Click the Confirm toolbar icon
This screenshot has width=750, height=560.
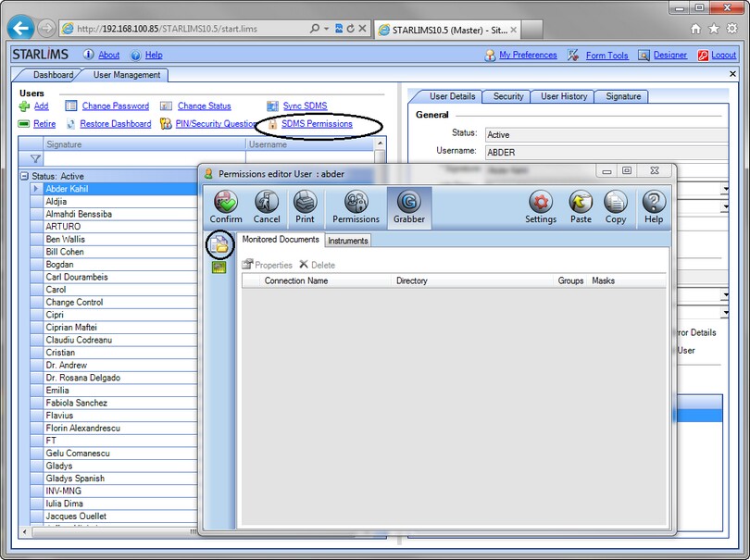[x=226, y=206]
